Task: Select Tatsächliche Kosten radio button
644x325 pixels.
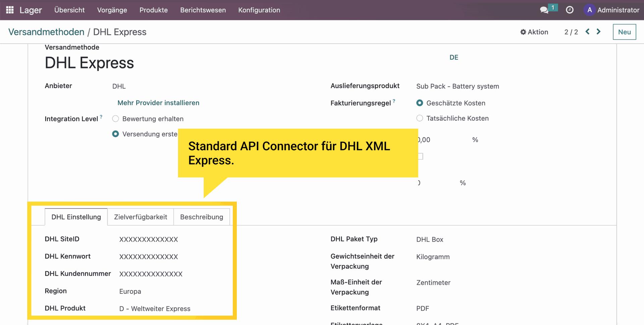Action: click(x=420, y=118)
